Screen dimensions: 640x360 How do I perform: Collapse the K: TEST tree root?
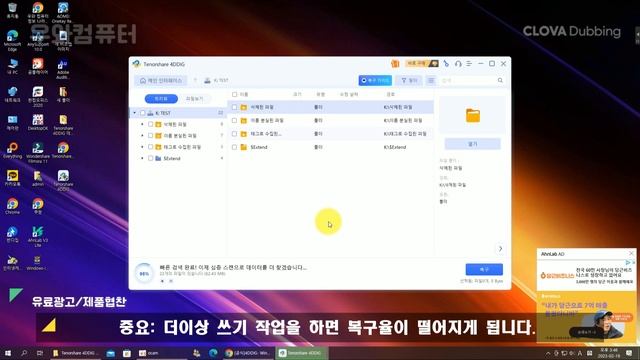coord(135,113)
